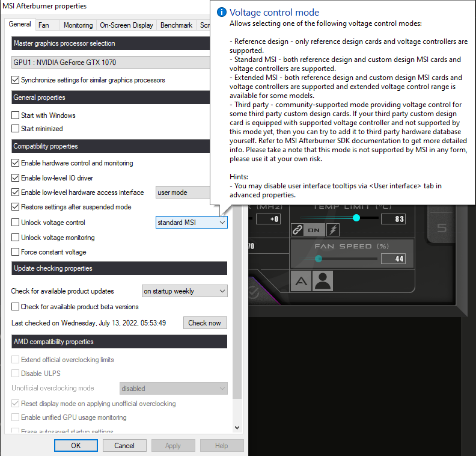
Task: Click the clock offset +0 value field
Action: [268, 219]
